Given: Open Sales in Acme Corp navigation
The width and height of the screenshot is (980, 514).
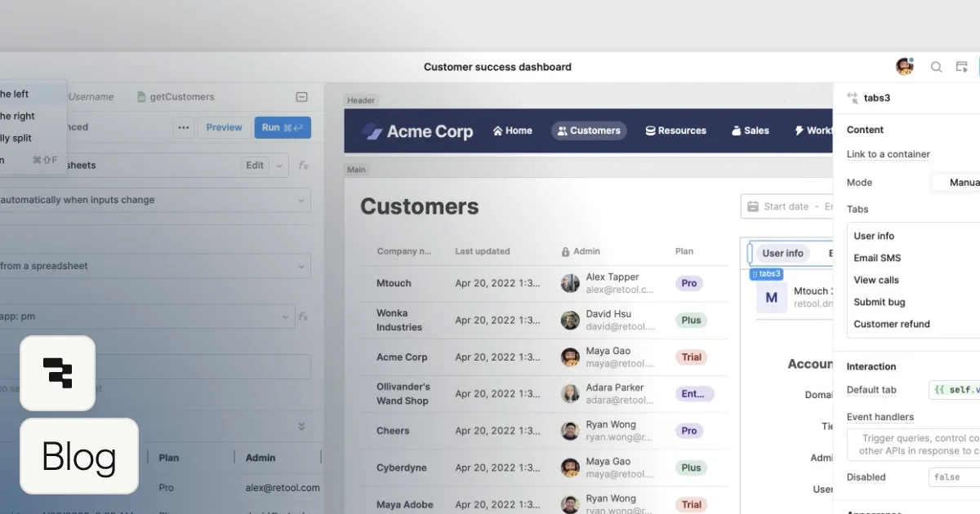Looking at the screenshot, I should point(750,131).
